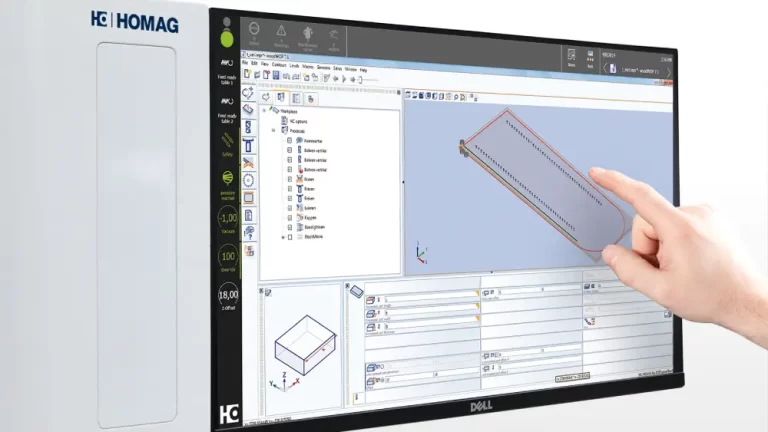Select the circle contour tool icon

[248, 180]
